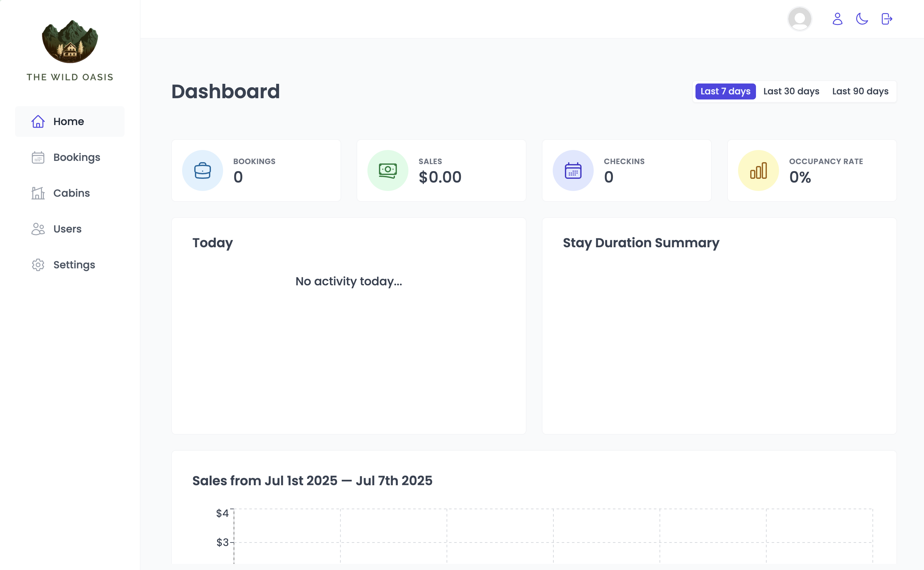Click the Settings gear icon in sidebar
This screenshot has width=924, height=570.
tap(38, 265)
